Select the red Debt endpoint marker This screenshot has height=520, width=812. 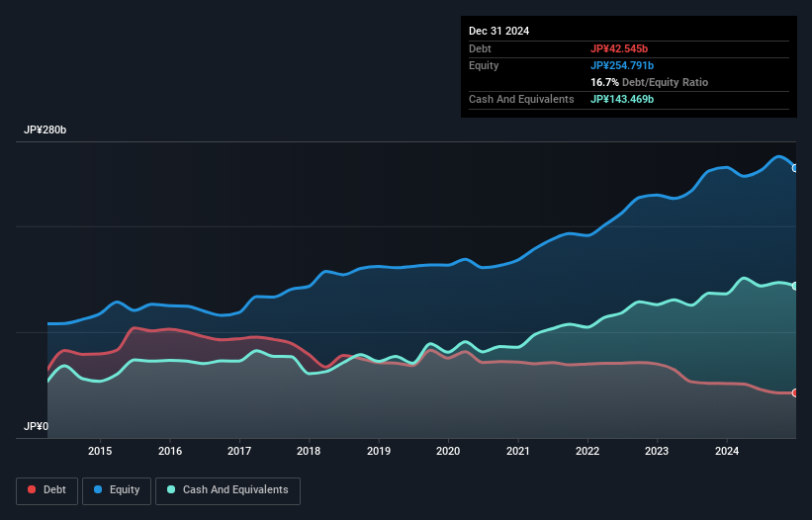pyautogui.click(x=795, y=392)
